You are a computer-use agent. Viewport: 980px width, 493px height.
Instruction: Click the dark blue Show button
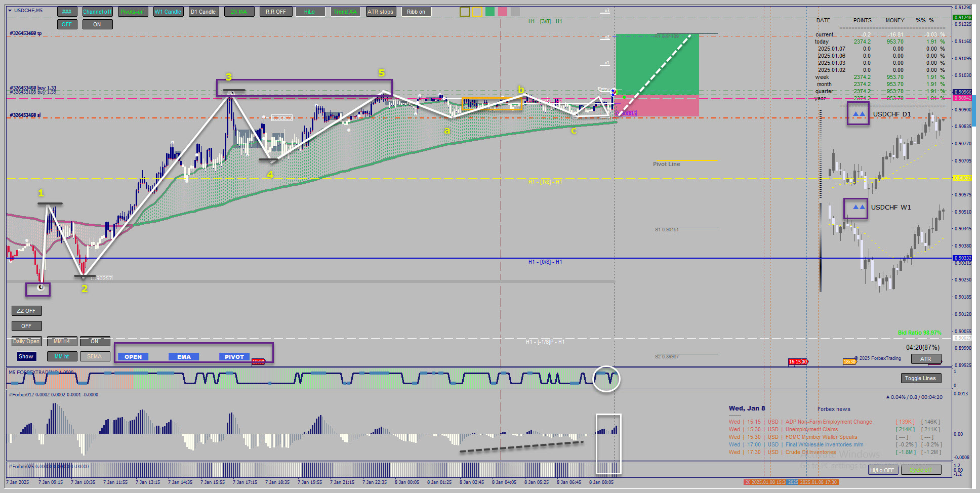point(26,356)
